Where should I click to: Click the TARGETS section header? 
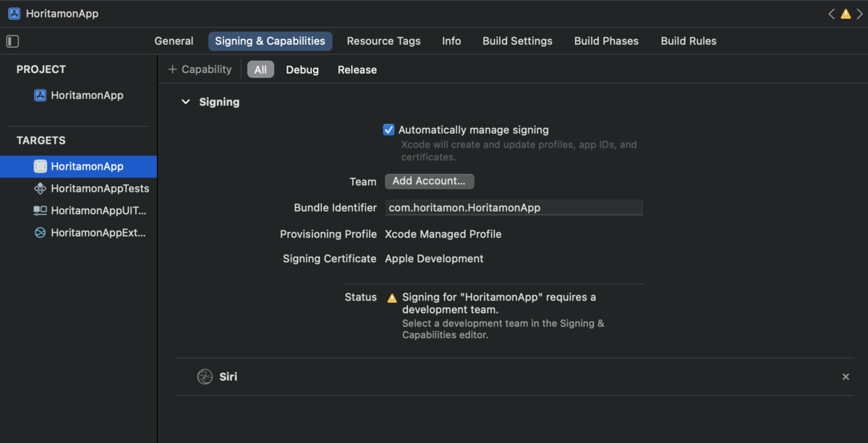tap(41, 140)
